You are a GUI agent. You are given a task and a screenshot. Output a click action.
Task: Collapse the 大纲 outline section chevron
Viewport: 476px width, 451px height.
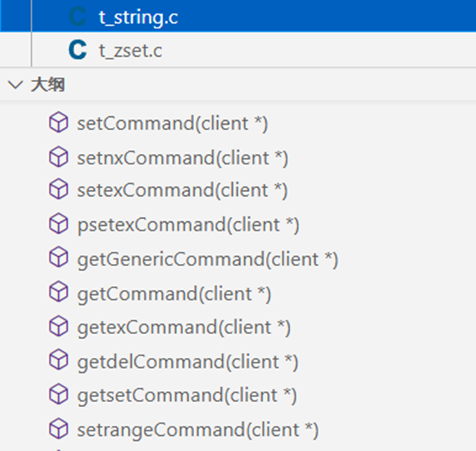(x=14, y=86)
